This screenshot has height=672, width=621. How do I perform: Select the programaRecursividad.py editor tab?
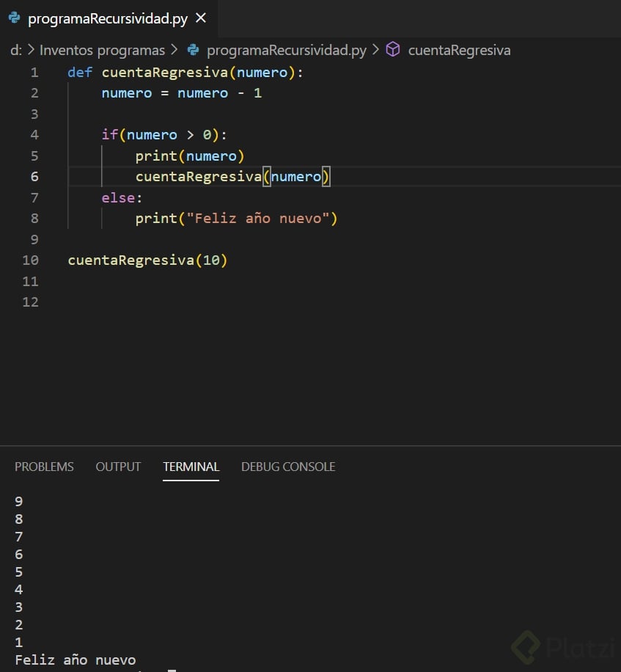(x=109, y=18)
